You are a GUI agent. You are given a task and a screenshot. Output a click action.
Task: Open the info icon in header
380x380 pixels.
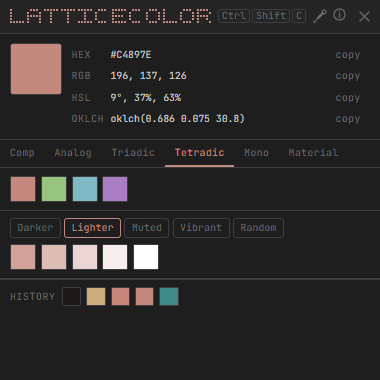(x=339, y=15)
